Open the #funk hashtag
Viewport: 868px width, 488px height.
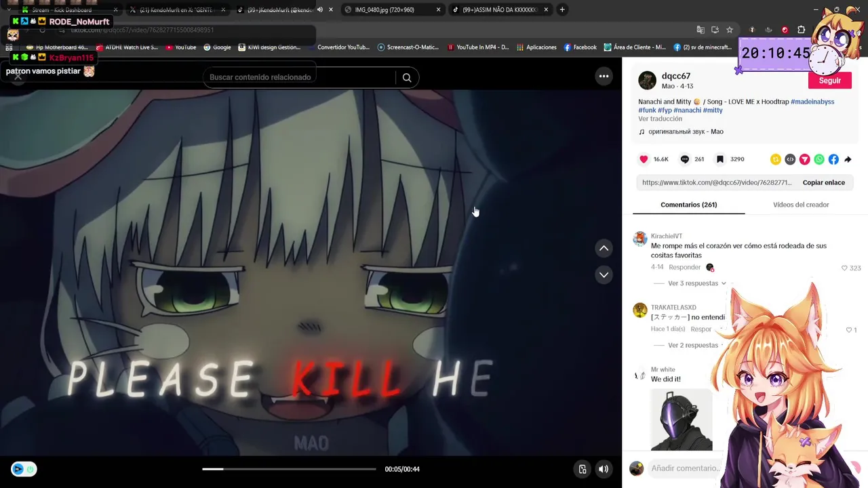coord(647,110)
